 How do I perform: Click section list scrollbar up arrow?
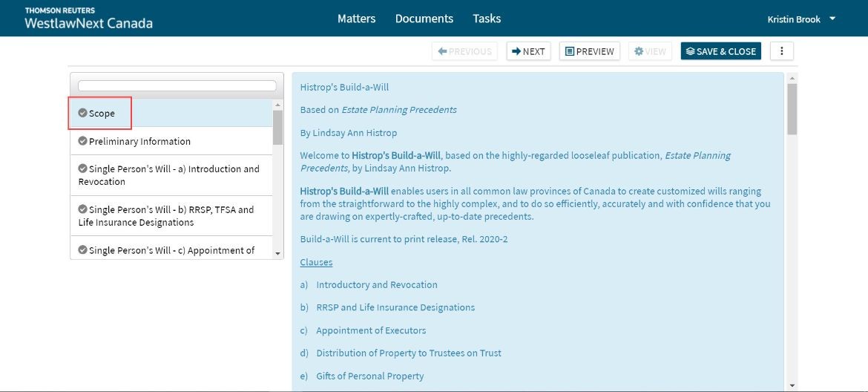coord(278,105)
